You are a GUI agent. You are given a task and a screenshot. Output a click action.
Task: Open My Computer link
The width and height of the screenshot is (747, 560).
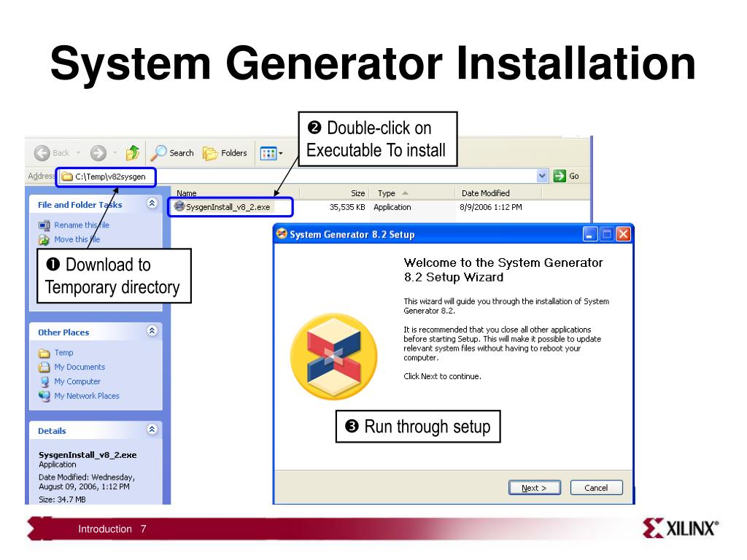[77, 381]
